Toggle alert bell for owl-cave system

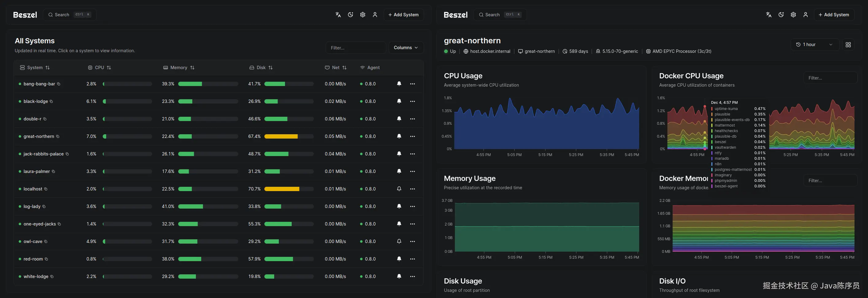399,241
